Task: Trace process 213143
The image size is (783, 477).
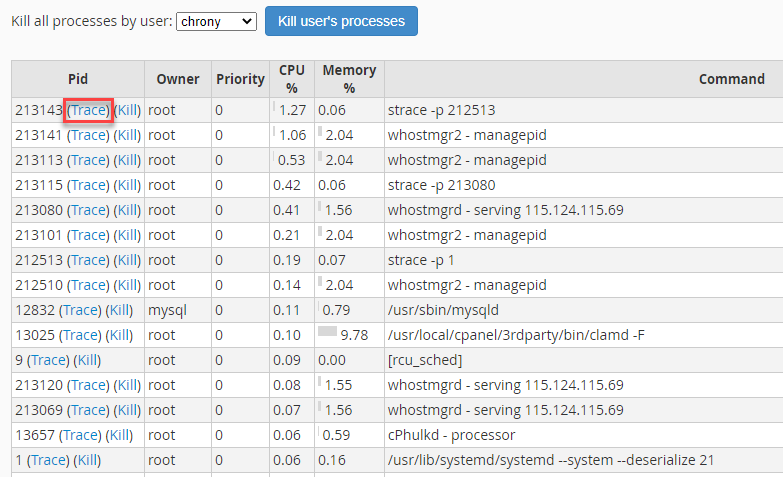Action: pos(88,110)
